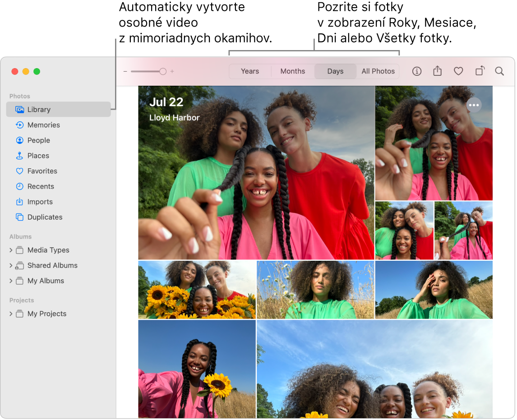Expand the Media Types folder

11,250
